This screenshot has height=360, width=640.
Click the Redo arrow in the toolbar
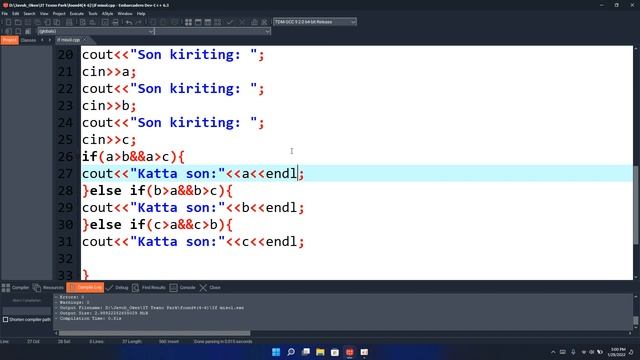[x=138, y=22]
